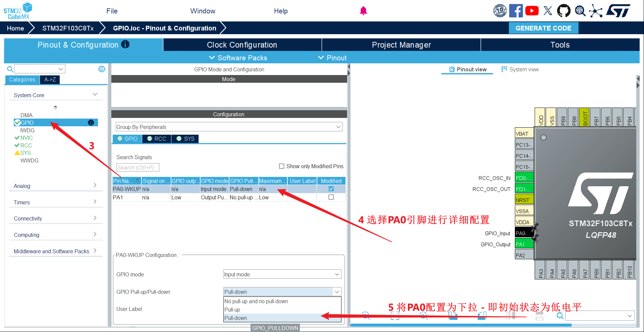The height and width of the screenshot is (332, 644).
Task: Open the GitHub icon
Action: (x=563, y=11)
